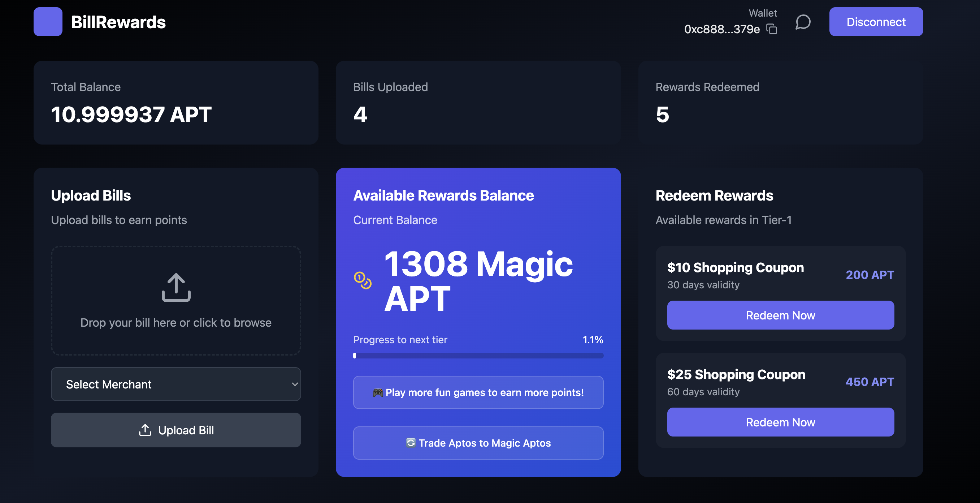The image size is (980, 503).
Task: Click Disconnect to unlink the wallet
Action: (x=876, y=22)
